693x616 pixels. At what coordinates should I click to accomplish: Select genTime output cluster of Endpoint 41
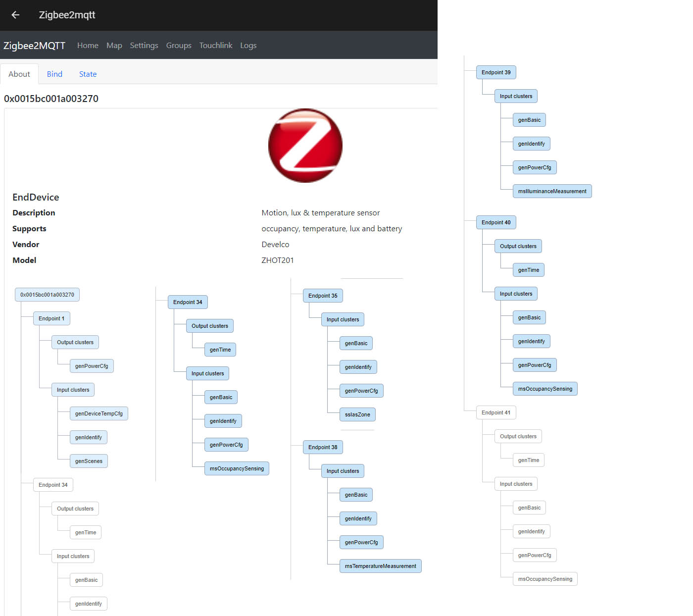tap(528, 460)
